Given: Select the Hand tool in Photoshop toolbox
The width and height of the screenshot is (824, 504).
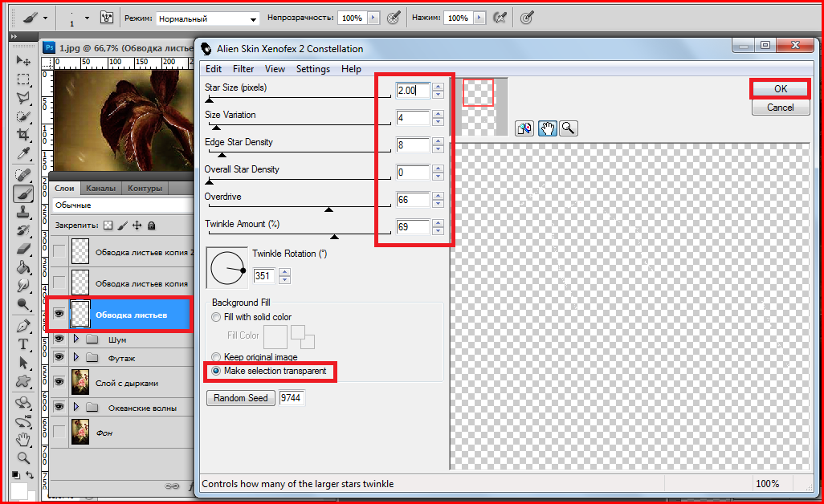Looking at the screenshot, I should [x=23, y=440].
